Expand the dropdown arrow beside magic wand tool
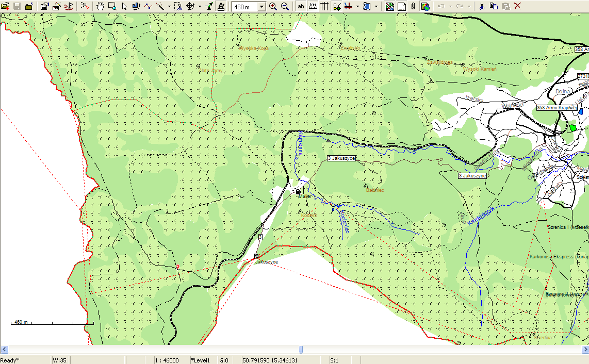 (x=169, y=7)
